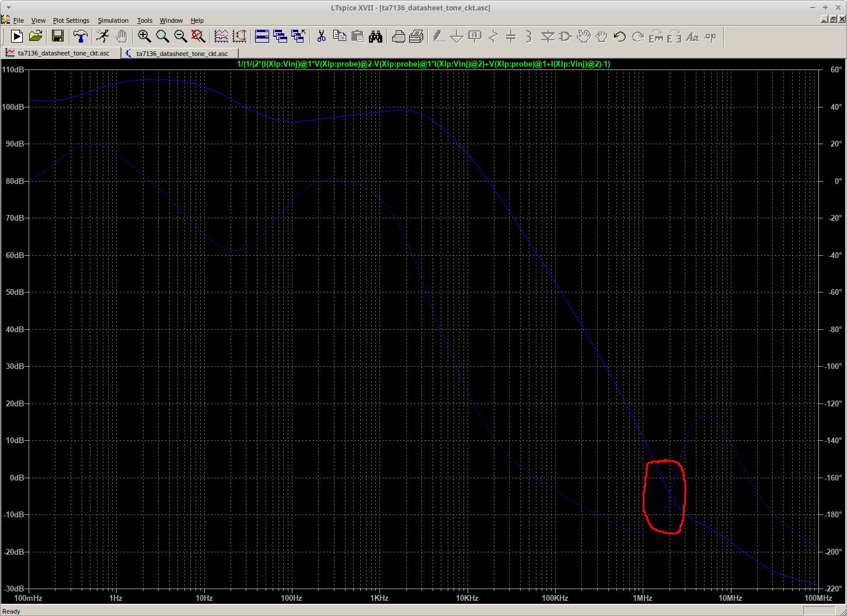
Task: Open the Window menu
Action: pos(171,20)
